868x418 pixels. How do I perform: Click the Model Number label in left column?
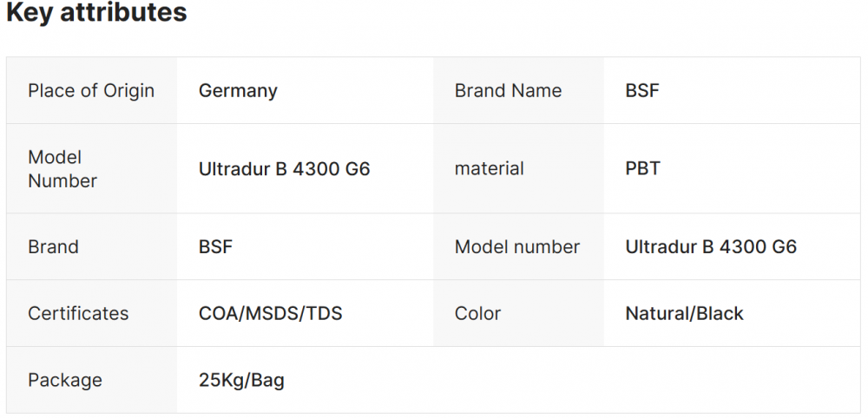[62, 169]
